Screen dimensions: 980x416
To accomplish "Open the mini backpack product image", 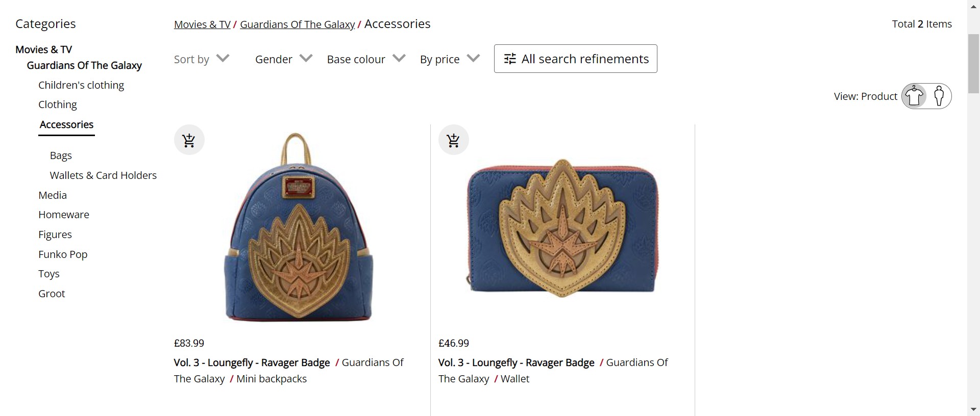I will point(299,227).
